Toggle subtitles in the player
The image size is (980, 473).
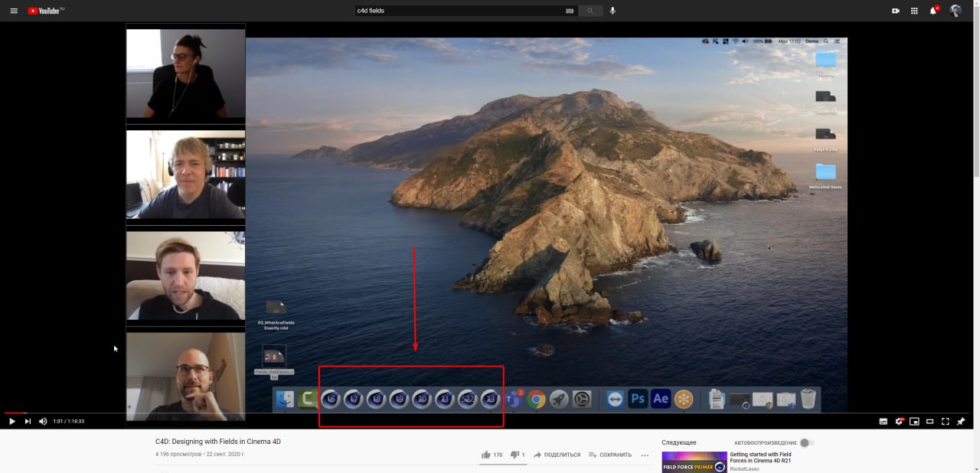pos(883,421)
